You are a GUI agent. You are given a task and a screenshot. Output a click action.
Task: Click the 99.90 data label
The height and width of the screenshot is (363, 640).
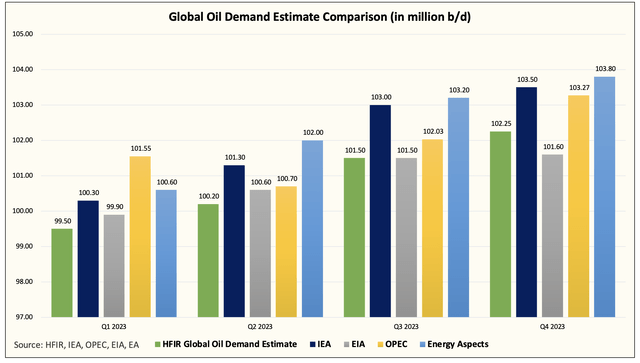[x=115, y=207]
